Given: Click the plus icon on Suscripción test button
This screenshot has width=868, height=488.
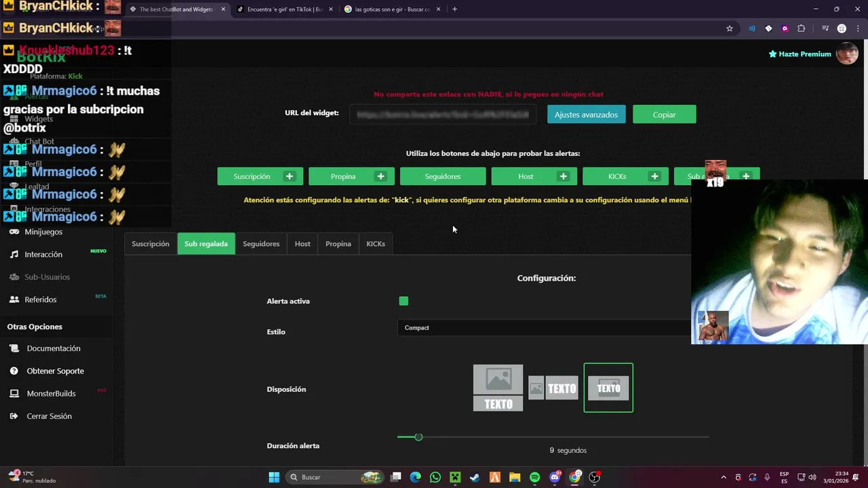Looking at the screenshot, I should (290, 176).
